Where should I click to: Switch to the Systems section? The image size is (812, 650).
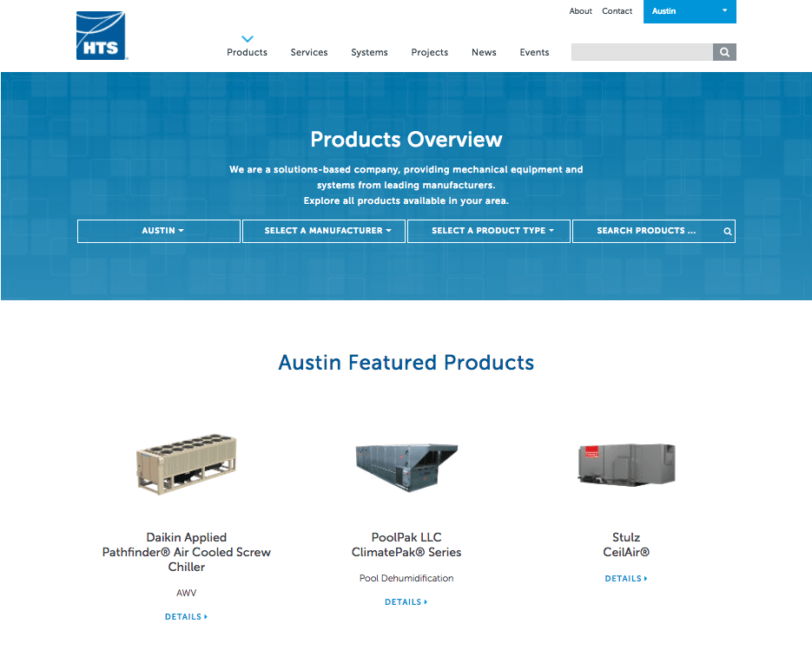point(369,52)
